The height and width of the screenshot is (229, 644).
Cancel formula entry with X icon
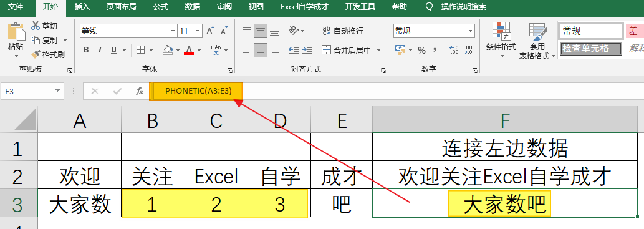pyautogui.click(x=95, y=91)
